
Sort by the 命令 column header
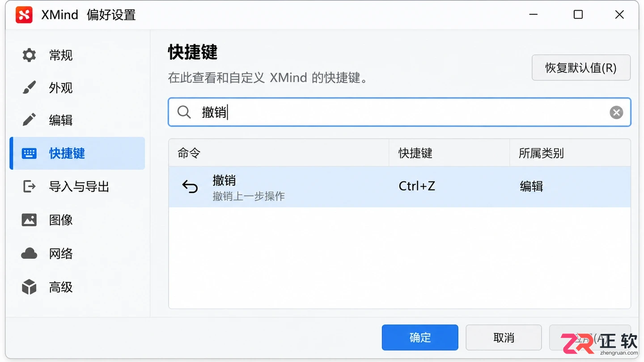coord(279,153)
